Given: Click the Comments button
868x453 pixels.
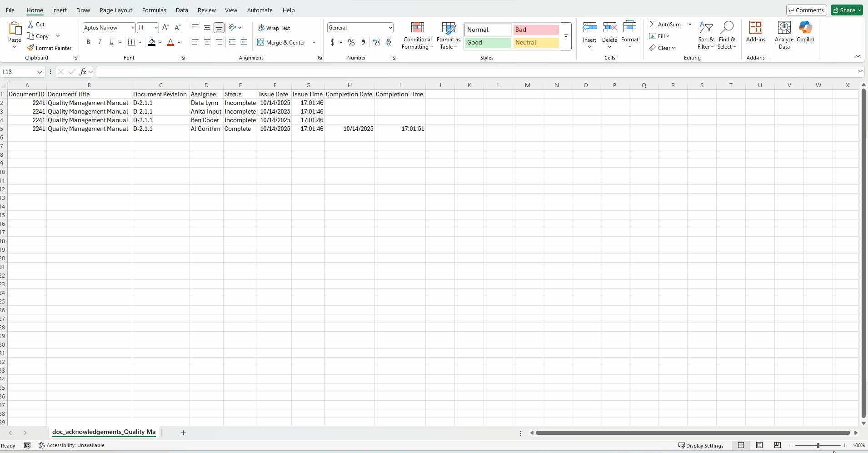Looking at the screenshot, I should pos(806,10).
